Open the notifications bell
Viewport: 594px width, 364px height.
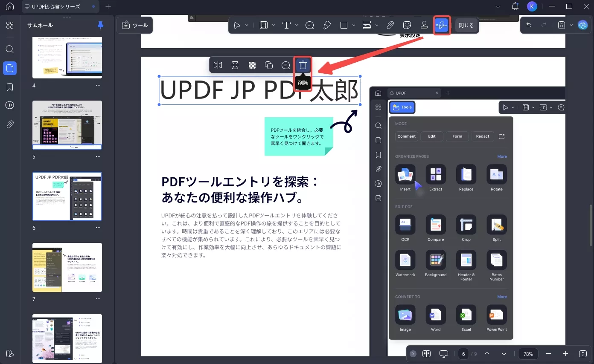(x=515, y=6)
